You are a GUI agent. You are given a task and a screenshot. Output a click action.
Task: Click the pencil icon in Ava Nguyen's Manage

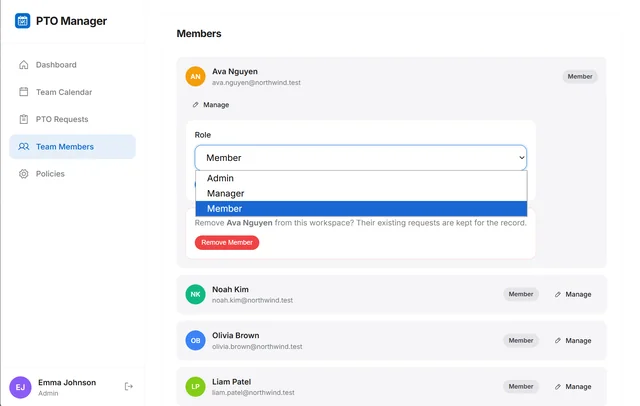[x=196, y=105]
